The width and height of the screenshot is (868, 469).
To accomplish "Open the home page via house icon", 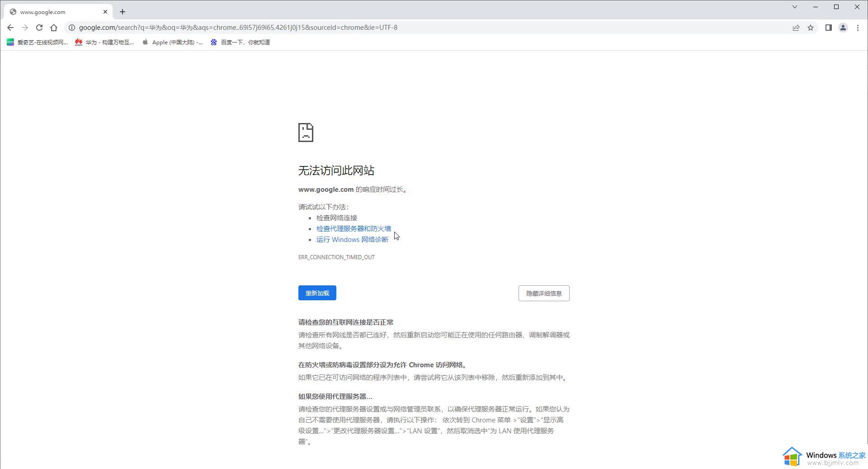I will (54, 28).
